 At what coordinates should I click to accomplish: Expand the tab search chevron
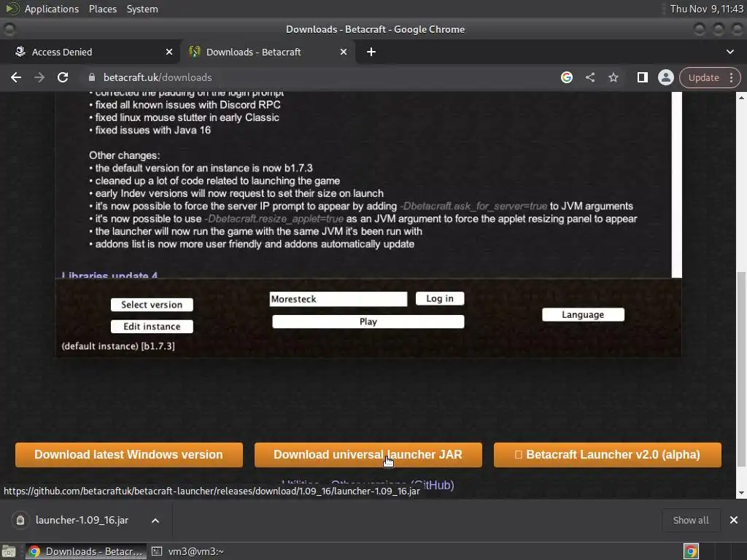[729, 52]
